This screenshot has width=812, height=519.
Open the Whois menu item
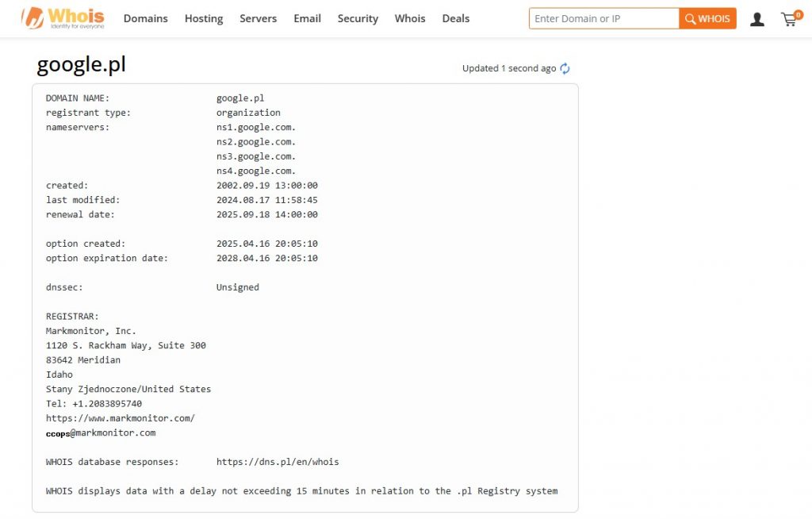[410, 19]
